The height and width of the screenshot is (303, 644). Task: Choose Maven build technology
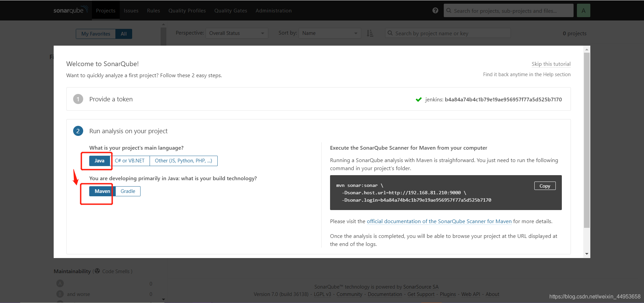[102, 191]
